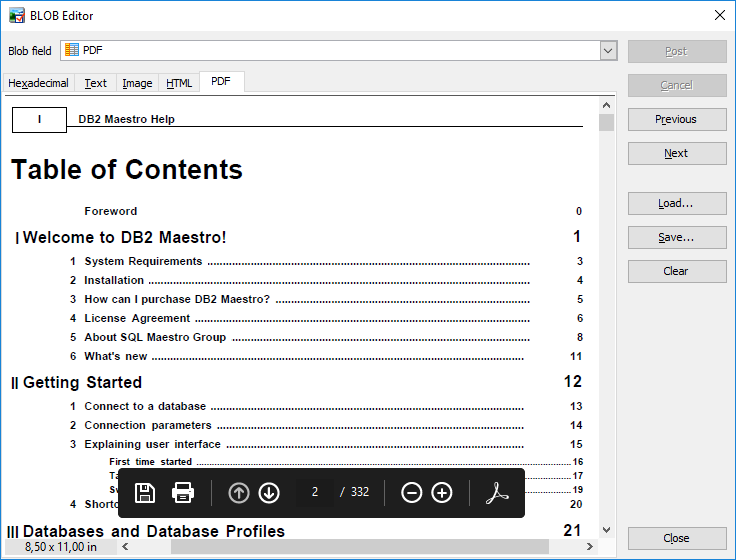Select the HTML tab
This screenshot has height=560, width=736.
[x=179, y=84]
